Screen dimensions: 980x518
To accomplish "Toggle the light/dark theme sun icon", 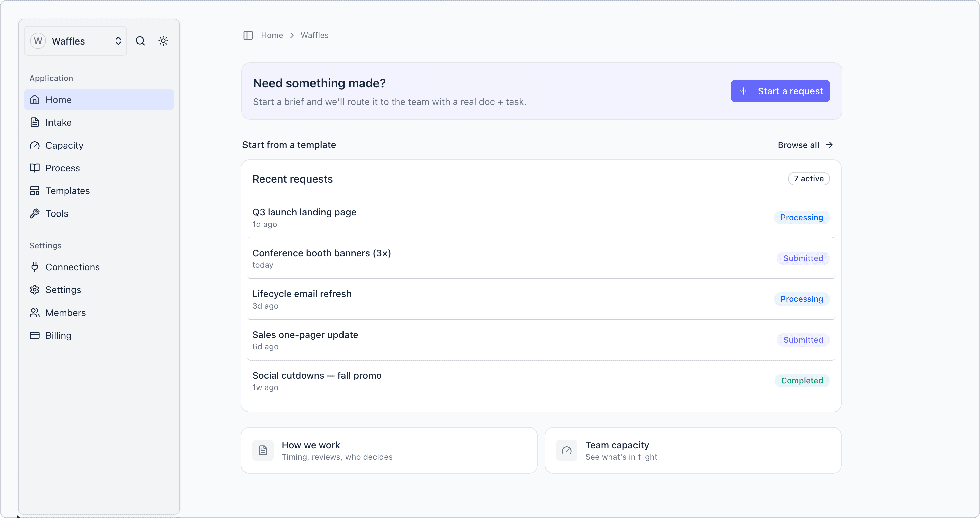I will [163, 41].
